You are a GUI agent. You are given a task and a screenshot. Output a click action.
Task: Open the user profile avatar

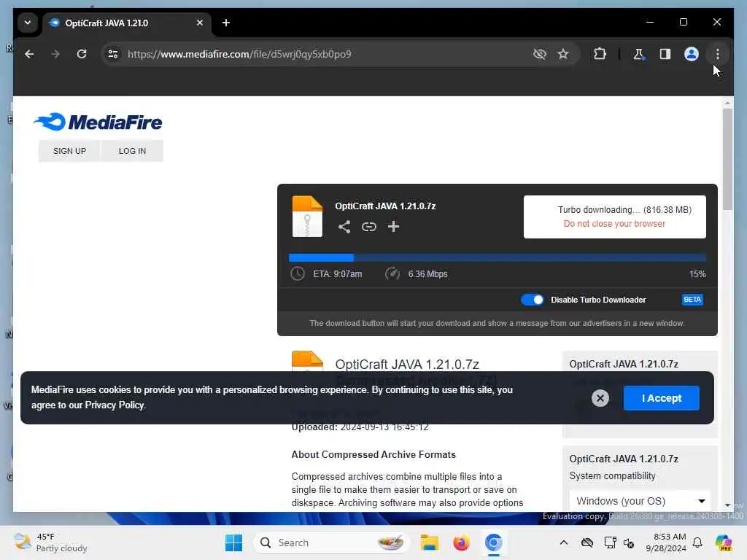click(692, 54)
